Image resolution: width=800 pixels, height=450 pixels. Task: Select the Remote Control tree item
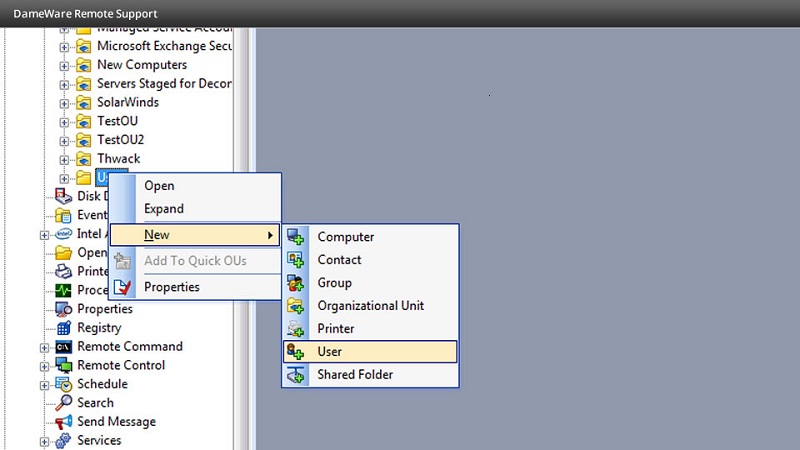click(x=121, y=365)
